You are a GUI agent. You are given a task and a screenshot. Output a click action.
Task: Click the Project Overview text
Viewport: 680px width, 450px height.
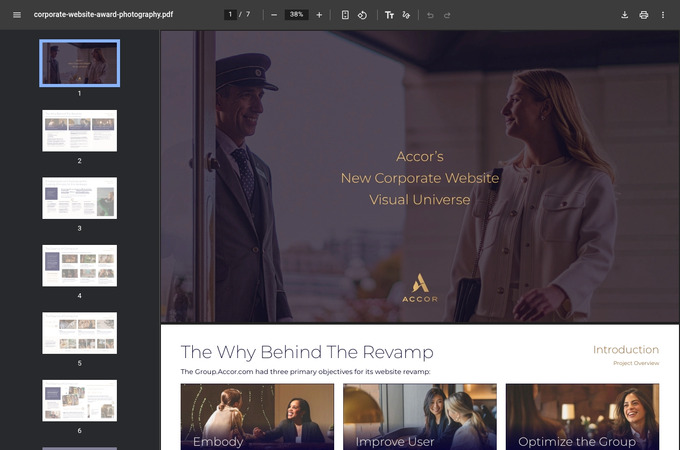pyautogui.click(x=636, y=363)
